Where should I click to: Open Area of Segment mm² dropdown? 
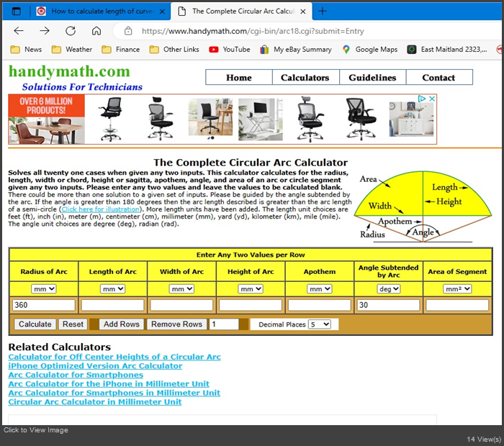pyautogui.click(x=457, y=289)
